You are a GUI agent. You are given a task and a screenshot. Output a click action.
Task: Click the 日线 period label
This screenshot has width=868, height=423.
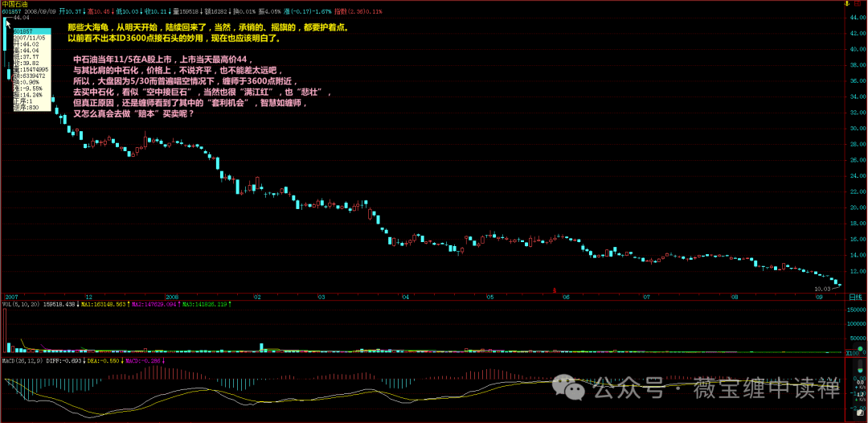click(855, 298)
